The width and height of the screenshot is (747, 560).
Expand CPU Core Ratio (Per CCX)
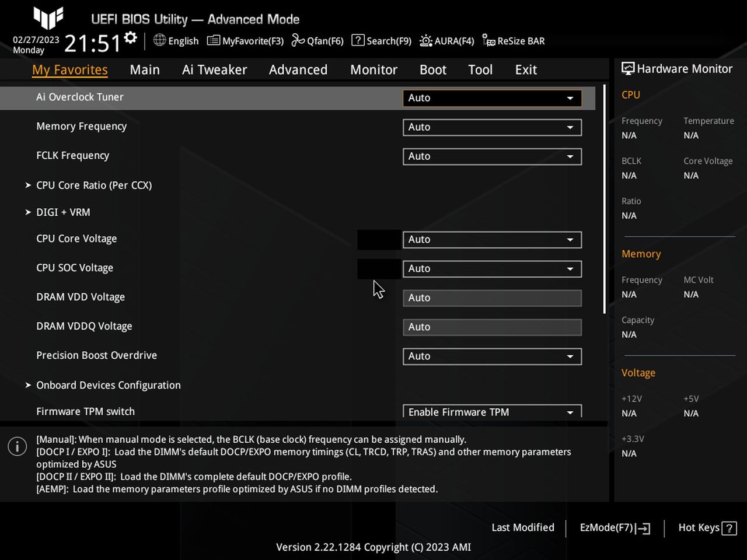tap(94, 185)
